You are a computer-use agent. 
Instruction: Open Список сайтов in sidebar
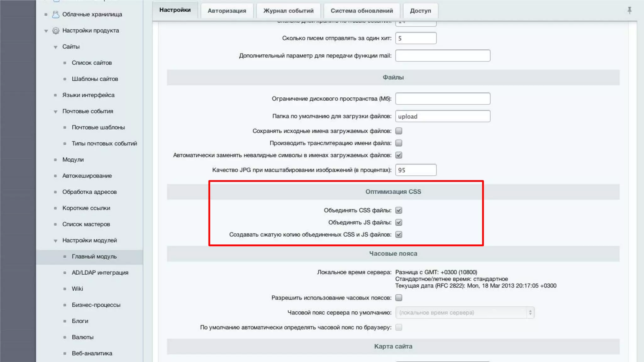92,63
